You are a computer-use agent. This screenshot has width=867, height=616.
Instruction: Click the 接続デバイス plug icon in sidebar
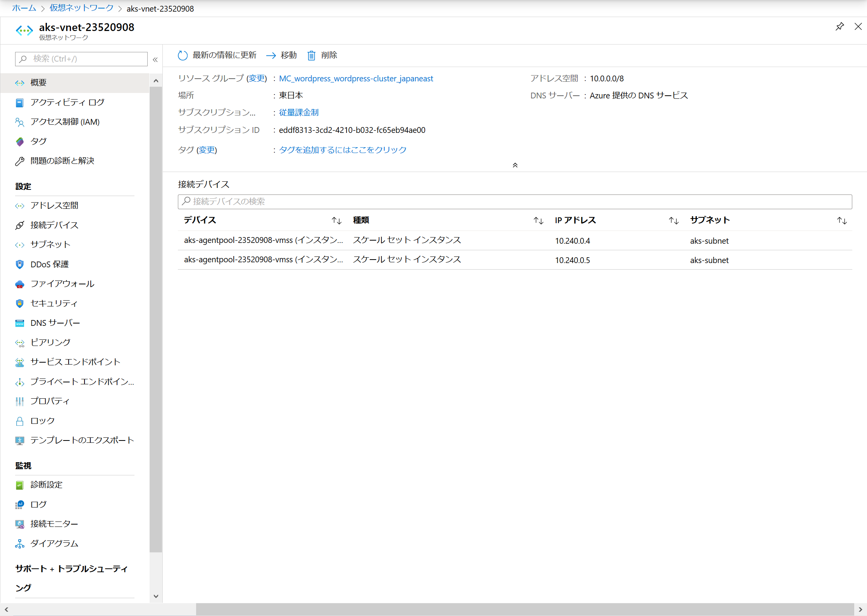click(x=20, y=225)
